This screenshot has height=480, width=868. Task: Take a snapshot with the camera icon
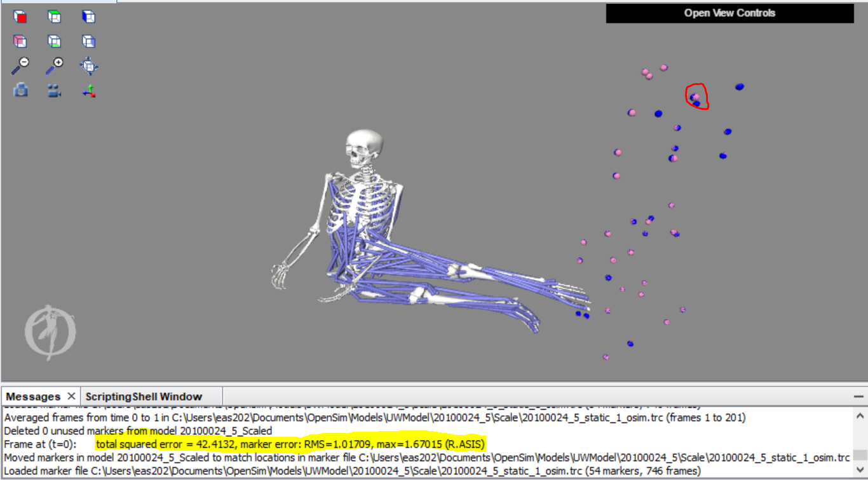click(21, 90)
